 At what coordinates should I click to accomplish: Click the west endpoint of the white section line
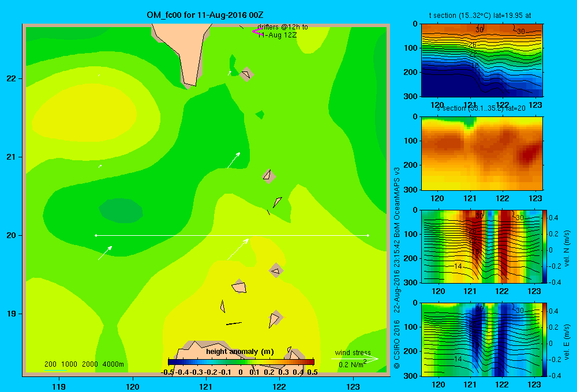(96, 235)
